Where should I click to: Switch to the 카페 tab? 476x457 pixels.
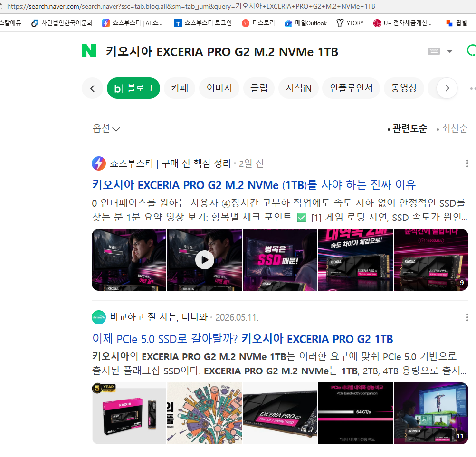point(180,88)
